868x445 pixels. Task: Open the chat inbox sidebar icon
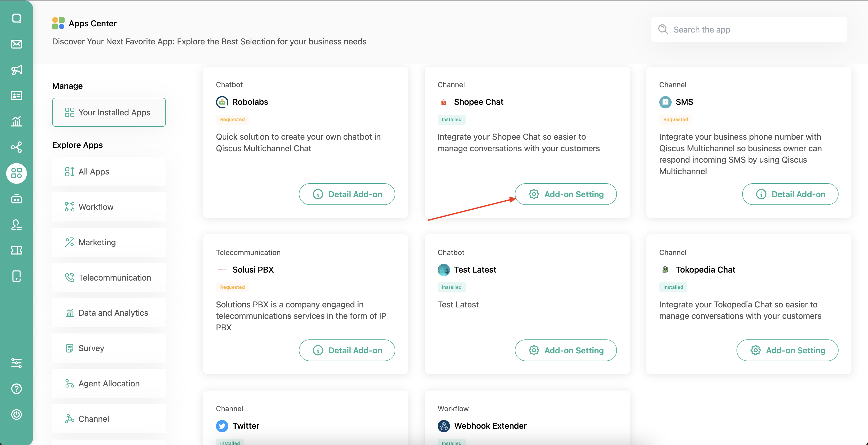click(17, 18)
